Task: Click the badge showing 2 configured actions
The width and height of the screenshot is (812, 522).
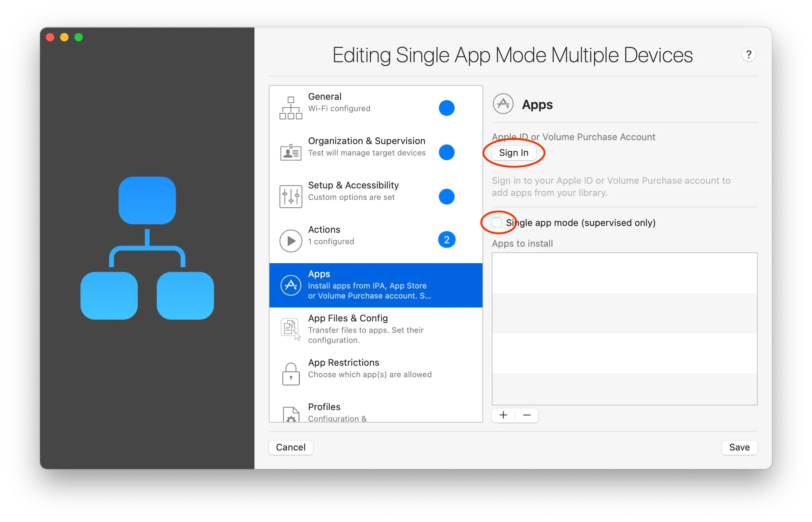Action: [x=446, y=240]
